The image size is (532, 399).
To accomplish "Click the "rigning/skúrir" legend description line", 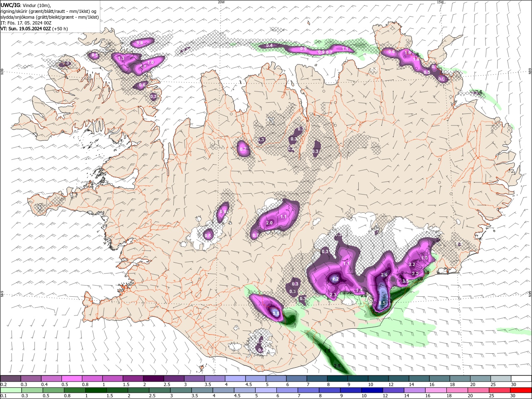I will [x=49, y=11].
